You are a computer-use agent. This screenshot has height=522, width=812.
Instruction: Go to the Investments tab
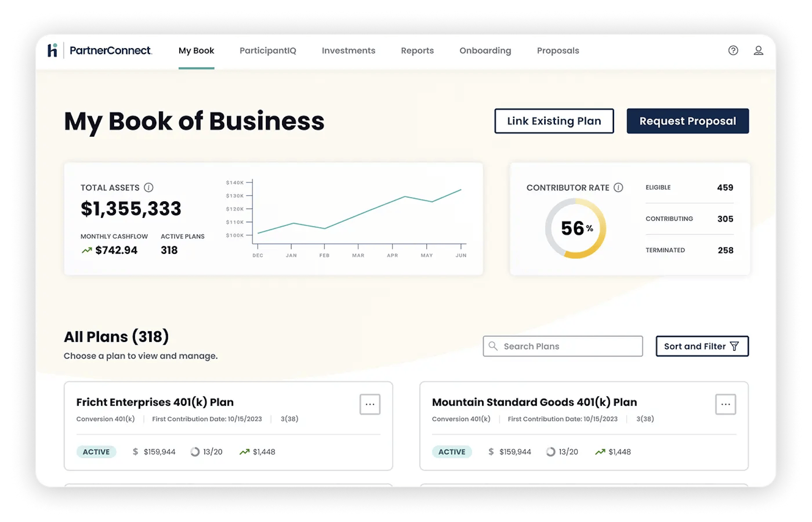(348, 51)
